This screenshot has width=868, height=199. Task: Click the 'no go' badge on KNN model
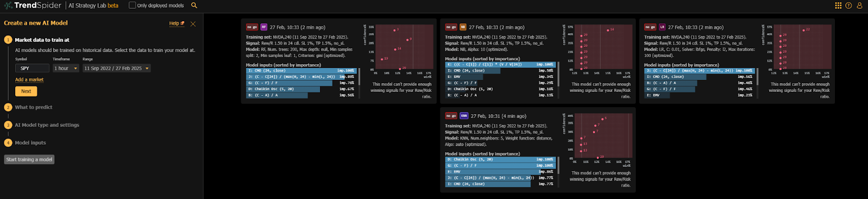[451, 116]
